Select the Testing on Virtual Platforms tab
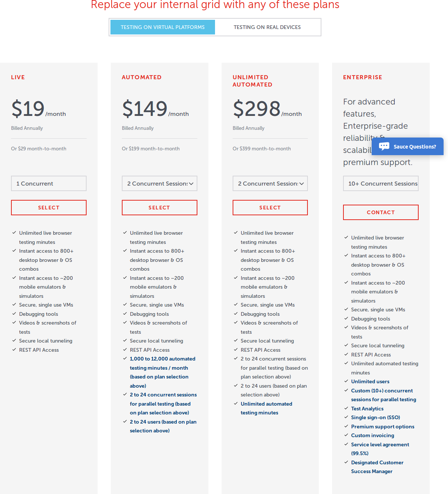Image resolution: width=448 pixels, height=494 pixels. click(163, 27)
